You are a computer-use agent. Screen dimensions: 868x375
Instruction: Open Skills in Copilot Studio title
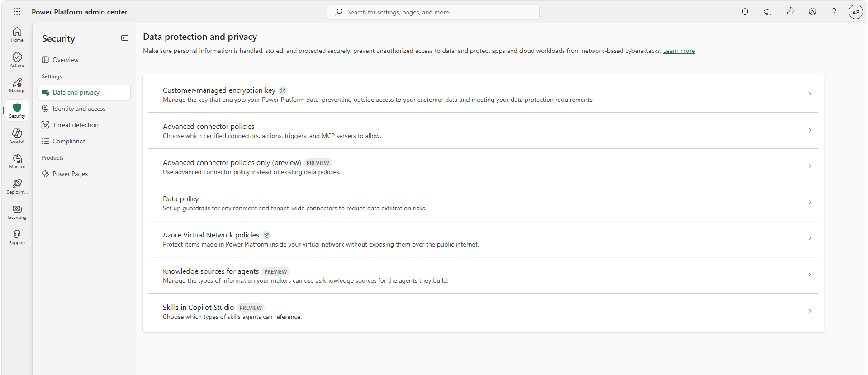[x=198, y=308]
